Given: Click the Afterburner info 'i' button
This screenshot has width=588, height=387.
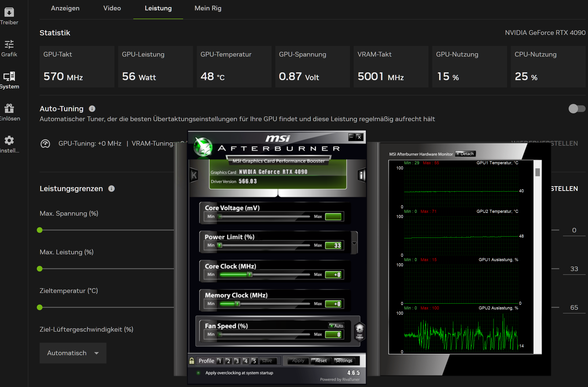Looking at the screenshot, I should [x=362, y=175].
